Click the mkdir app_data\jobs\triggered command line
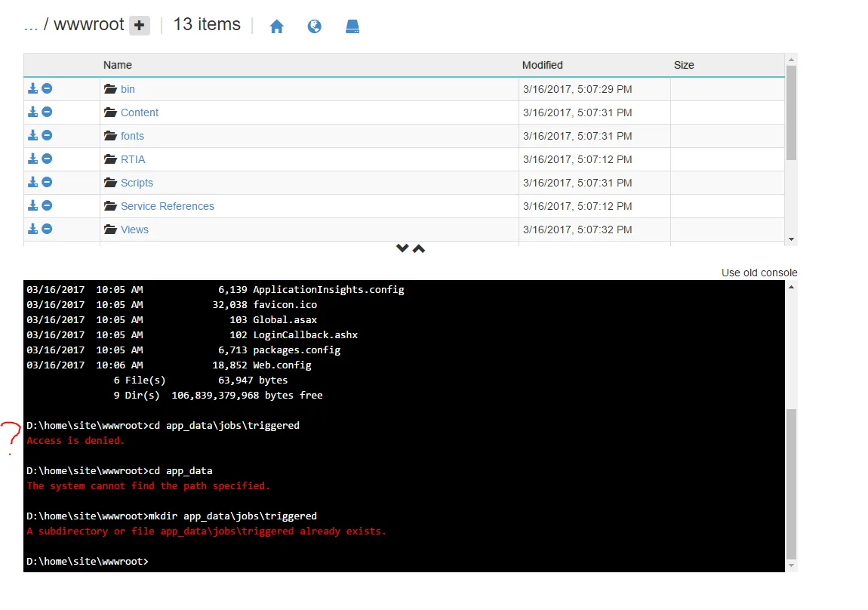 pyautogui.click(x=171, y=516)
